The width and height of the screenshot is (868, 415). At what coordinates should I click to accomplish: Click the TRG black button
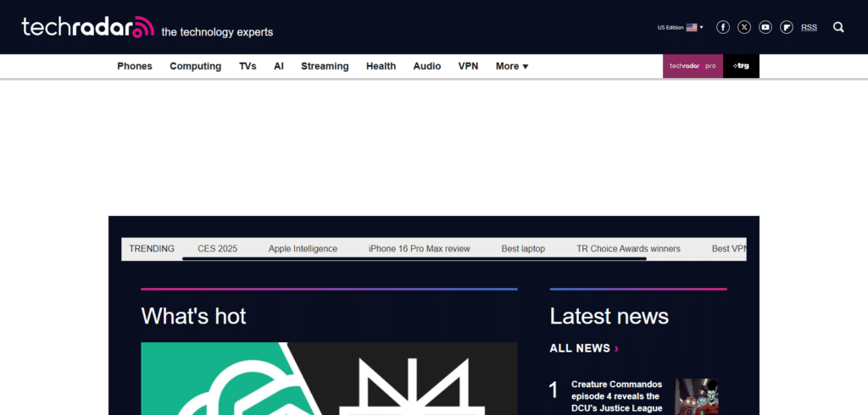(741, 66)
